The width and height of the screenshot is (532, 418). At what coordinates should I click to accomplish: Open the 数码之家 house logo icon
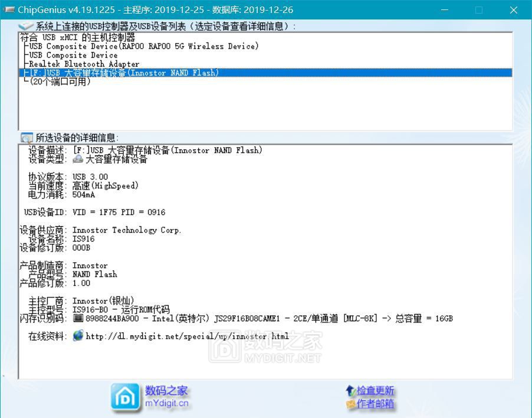125,397
